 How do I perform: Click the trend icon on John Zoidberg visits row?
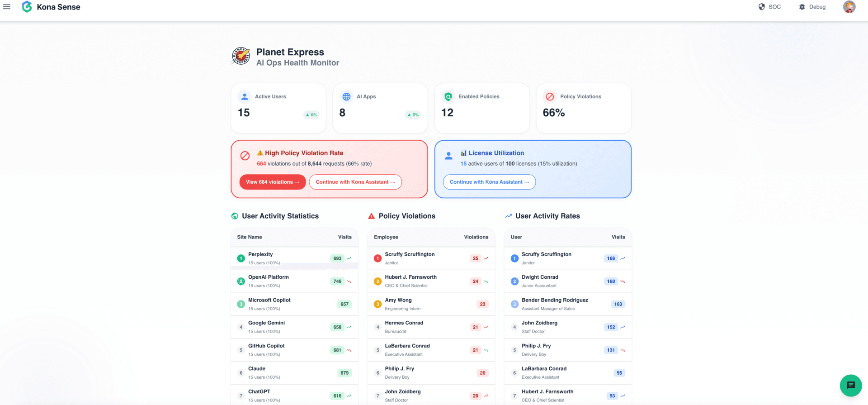tap(623, 327)
